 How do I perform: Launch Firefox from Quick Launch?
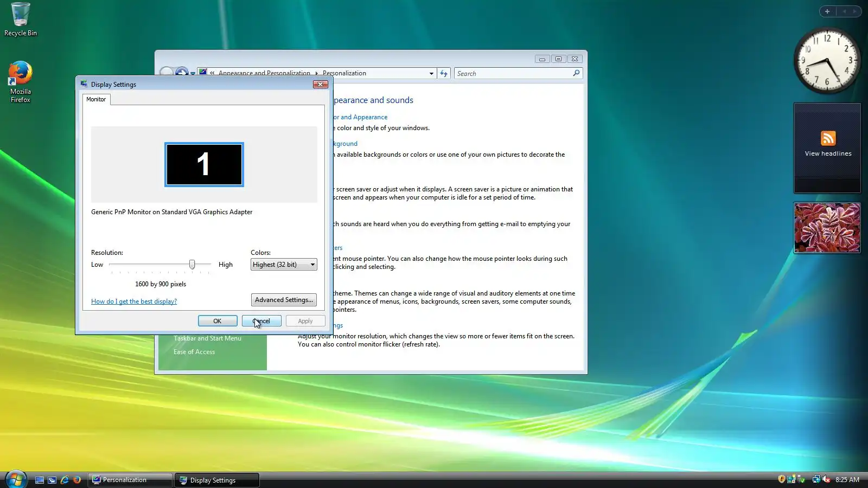tap(77, 480)
